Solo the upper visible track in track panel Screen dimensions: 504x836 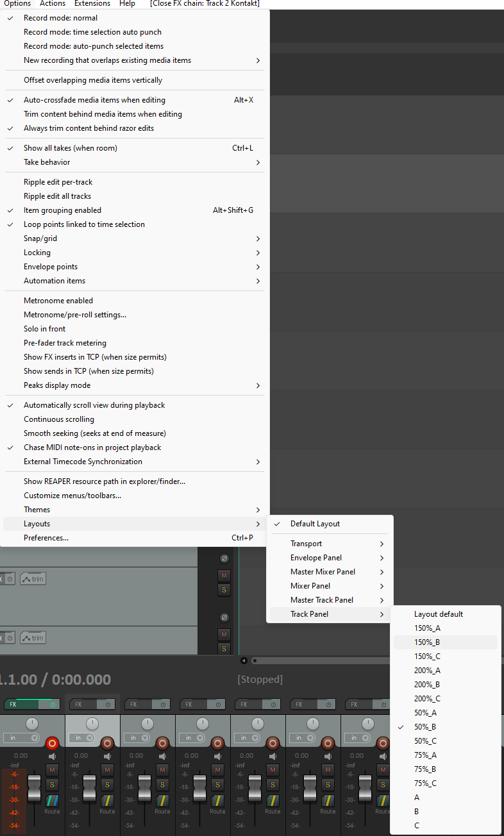[224, 589]
